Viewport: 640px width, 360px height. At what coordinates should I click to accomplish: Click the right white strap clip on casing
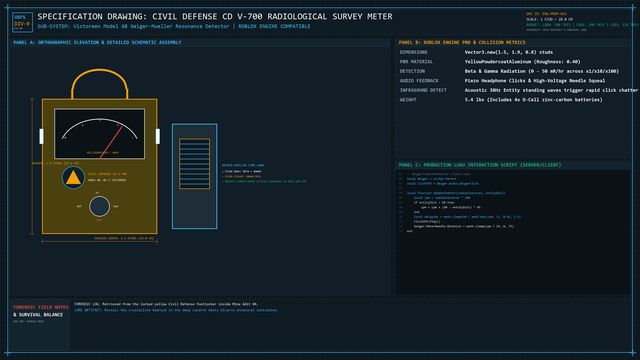click(x=158, y=136)
